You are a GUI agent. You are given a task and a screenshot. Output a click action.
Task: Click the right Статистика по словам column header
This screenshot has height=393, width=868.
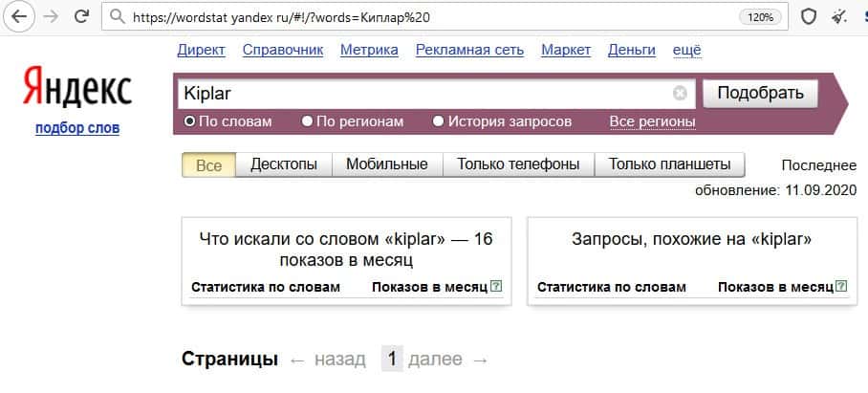pyautogui.click(x=612, y=287)
